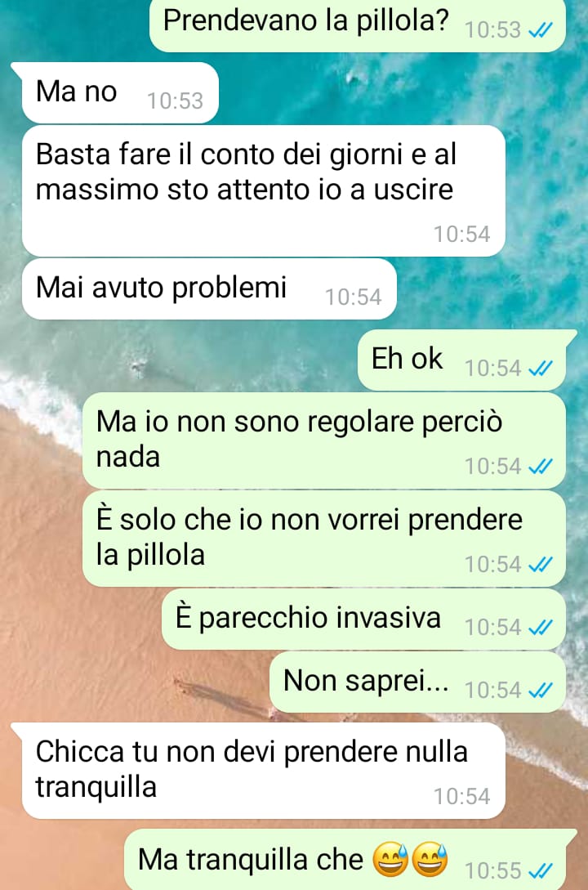This screenshot has width=588, height=890.
Task: Select the 'È parecchio invasiva' message bubble
Action: coord(363,619)
